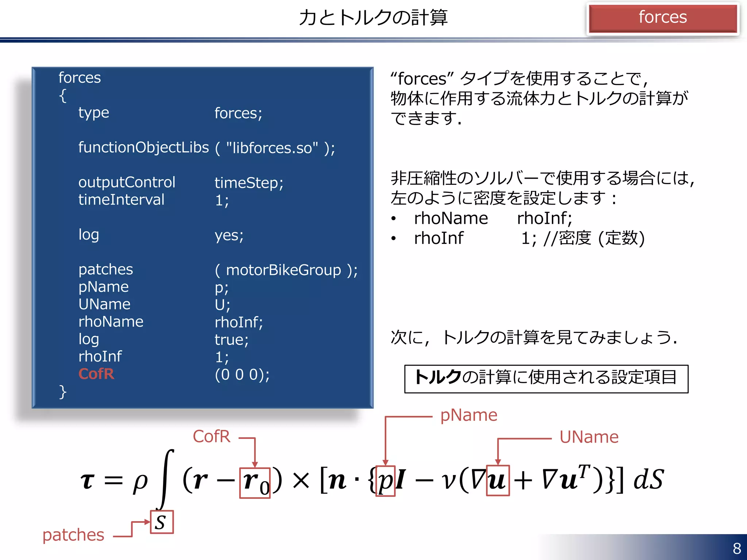This screenshot has width=747, height=560.
Task: Click the rhoInf; value in code block
Action: 239,322
